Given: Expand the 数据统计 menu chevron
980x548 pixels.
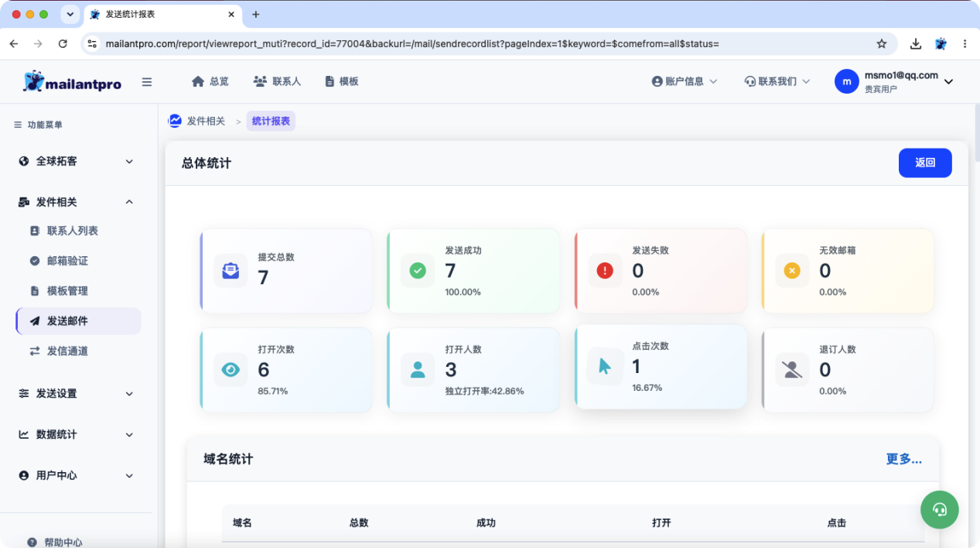Looking at the screenshot, I should [129, 434].
